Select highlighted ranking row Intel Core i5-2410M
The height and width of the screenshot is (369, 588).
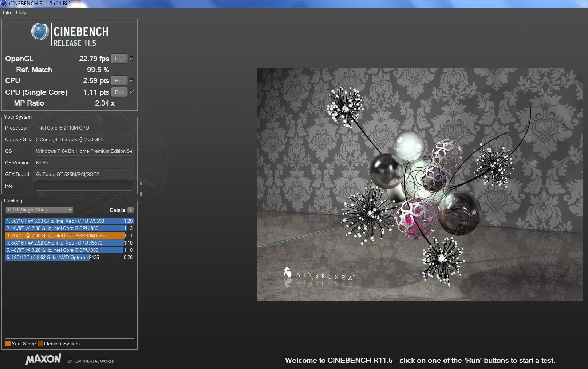[70, 235]
